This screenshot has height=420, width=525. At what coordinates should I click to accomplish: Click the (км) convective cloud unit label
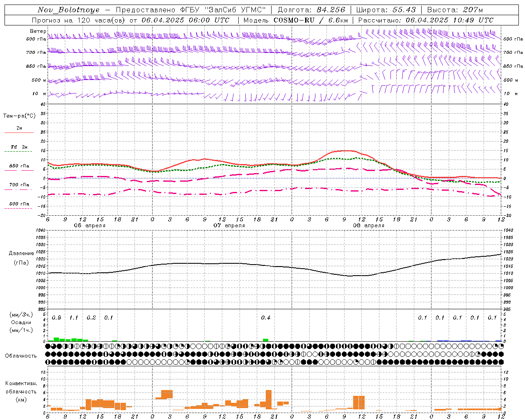(x=21, y=399)
